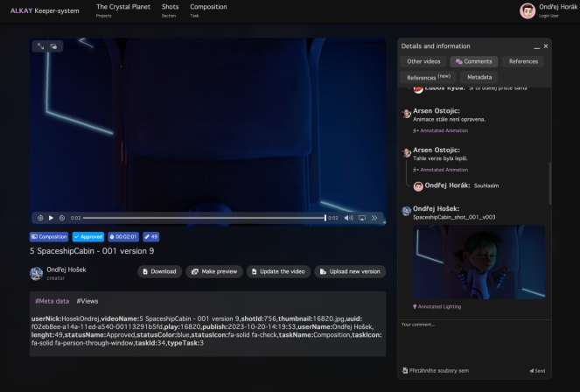Skip forward with the forward icon
Image resolution: width=580 pixels, height=392 pixels.
pos(62,218)
